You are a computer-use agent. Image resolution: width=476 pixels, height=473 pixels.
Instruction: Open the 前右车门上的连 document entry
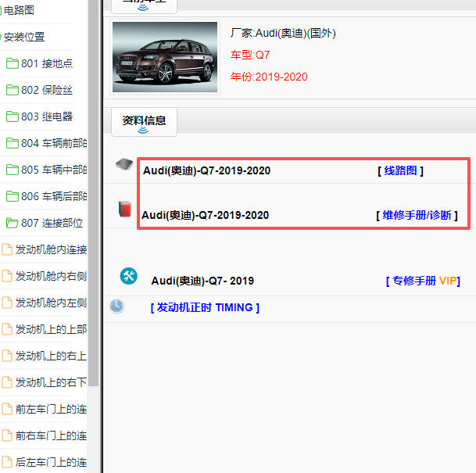[x=52, y=435]
